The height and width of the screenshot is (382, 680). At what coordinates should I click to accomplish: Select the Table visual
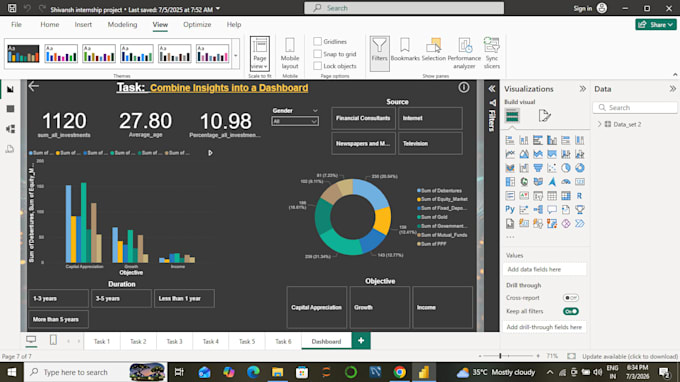coord(552,196)
